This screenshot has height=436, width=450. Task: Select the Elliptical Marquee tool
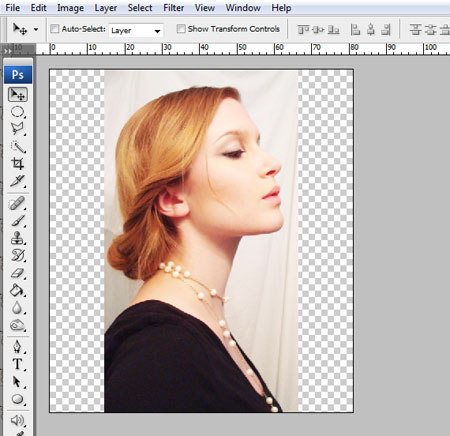(x=18, y=112)
